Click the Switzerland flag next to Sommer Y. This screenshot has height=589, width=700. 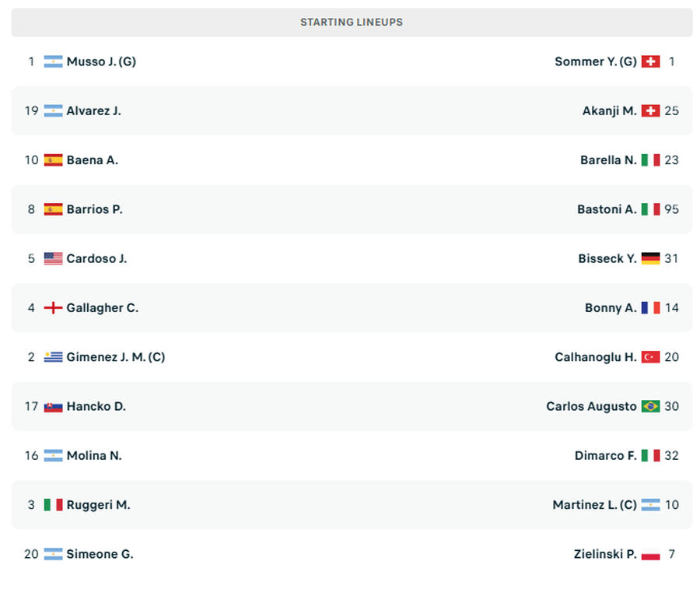(650, 61)
